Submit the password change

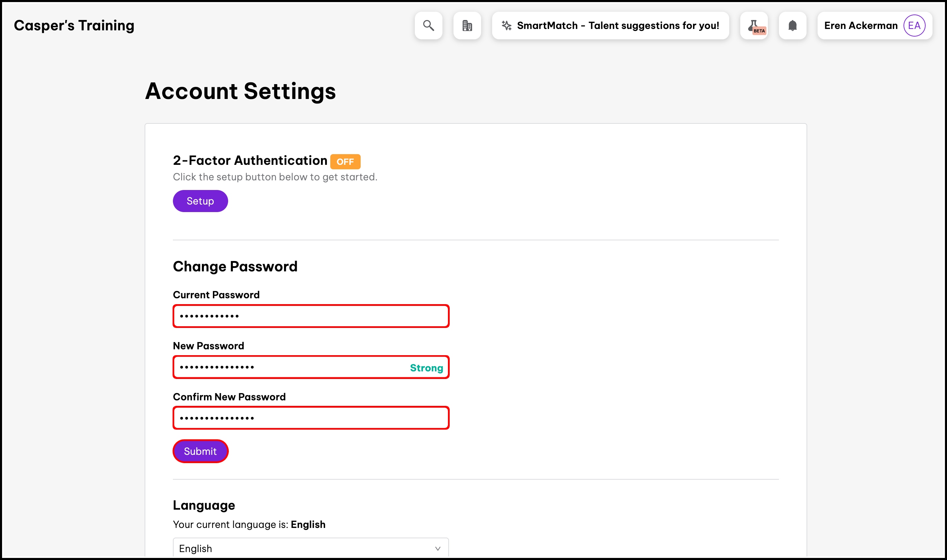pyautogui.click(x=200, y=451)
